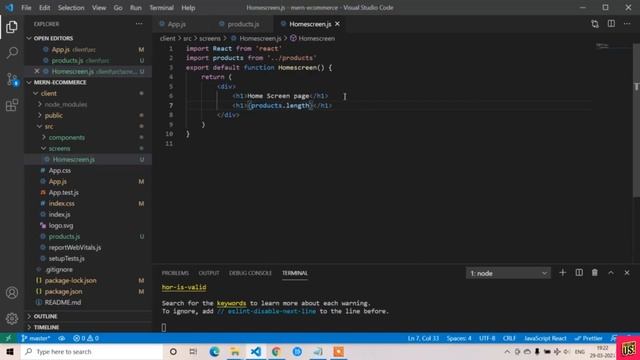Open Google Chrome from taskbar

click(276, 351)
